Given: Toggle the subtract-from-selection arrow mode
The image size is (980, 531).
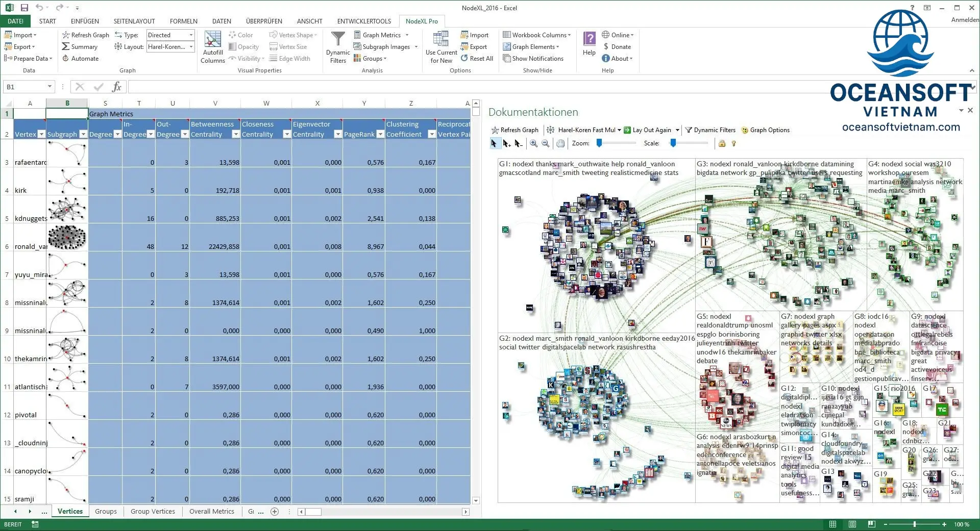Looking at the screenshot, I should coord(519,144).
